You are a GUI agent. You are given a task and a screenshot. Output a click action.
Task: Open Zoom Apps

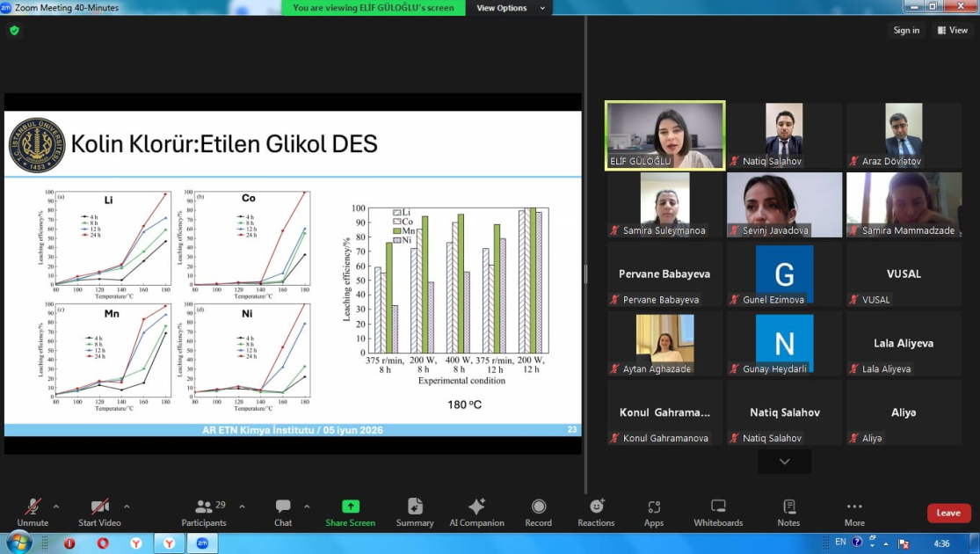click(654, 513)
